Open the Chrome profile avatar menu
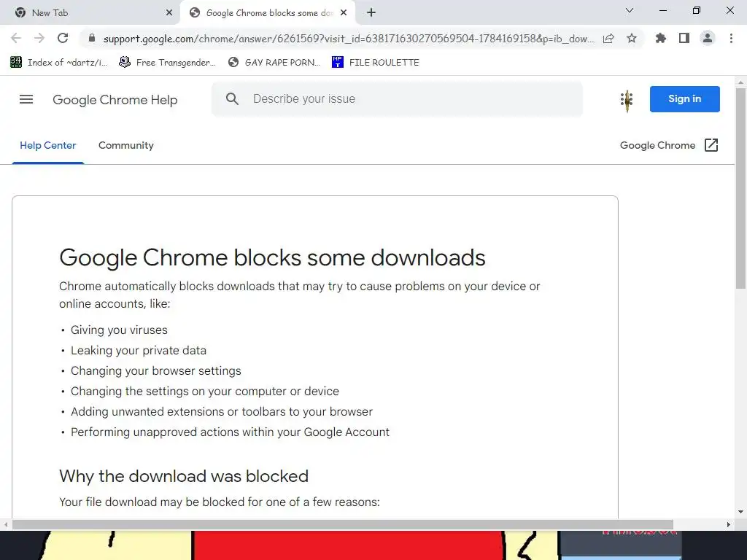Screen dimensions: 747x560 point(708,38)
